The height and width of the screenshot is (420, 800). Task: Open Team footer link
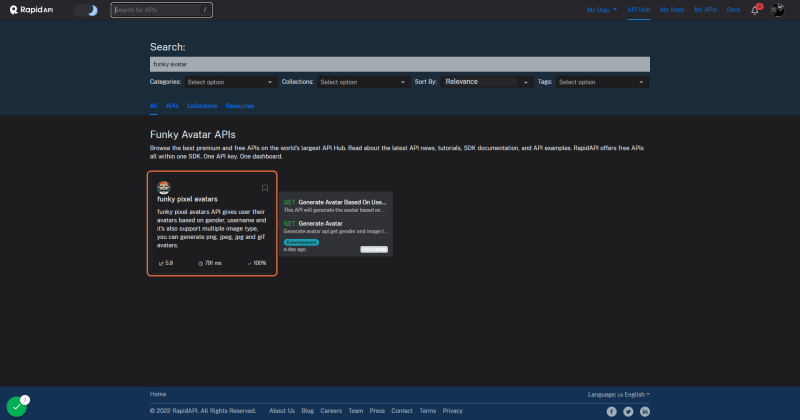click(356, 411)
